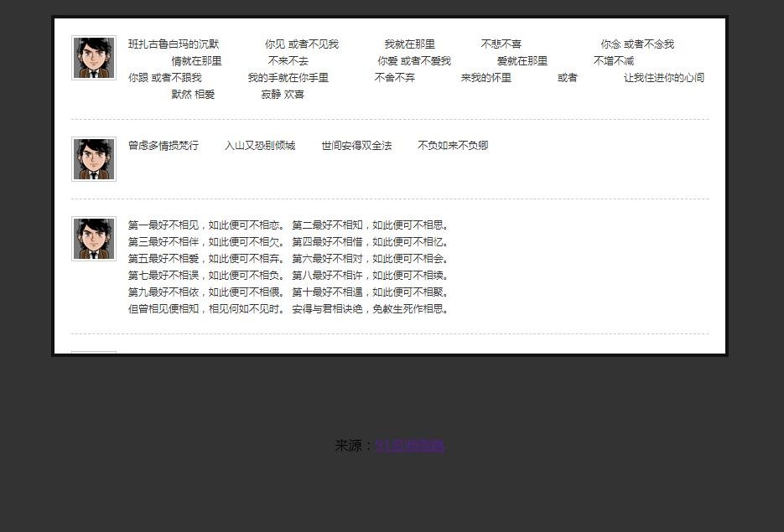Click the text 曾虑多情损梵行
The image size is (784, 532).
tap(164, 146)
